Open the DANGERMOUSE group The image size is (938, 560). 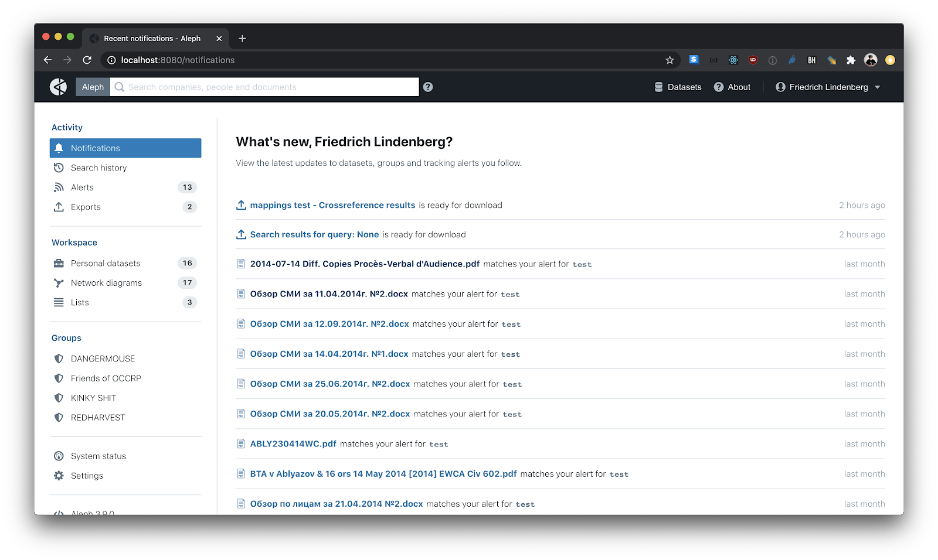[x=125, y=358]
